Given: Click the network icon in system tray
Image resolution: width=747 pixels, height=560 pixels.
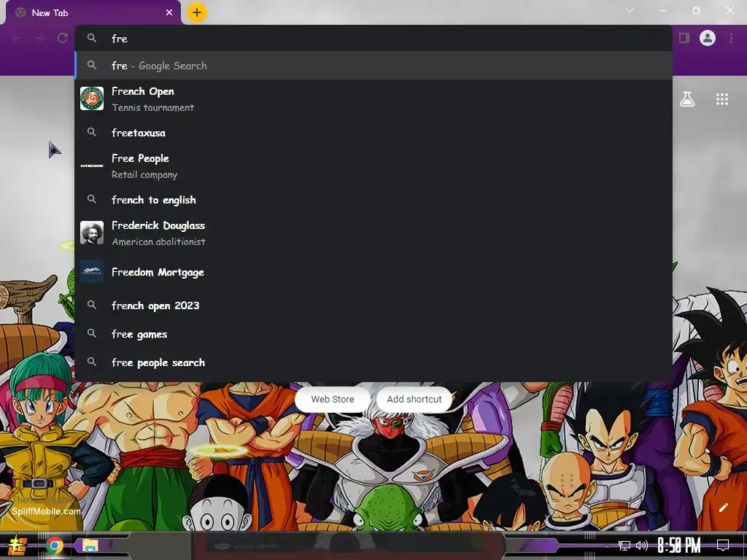Looking at the screenshot, I should [624, 545].
